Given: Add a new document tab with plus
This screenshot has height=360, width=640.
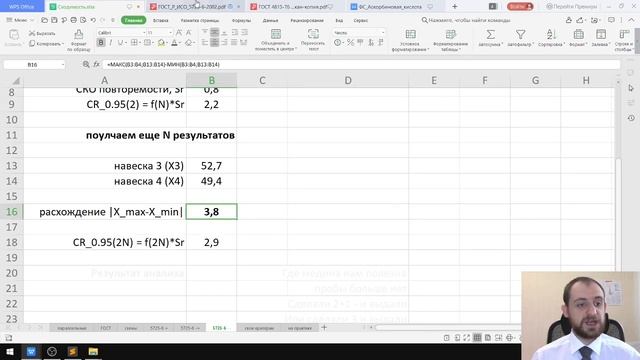Looking at the screenshot, I should pos(455,7).
